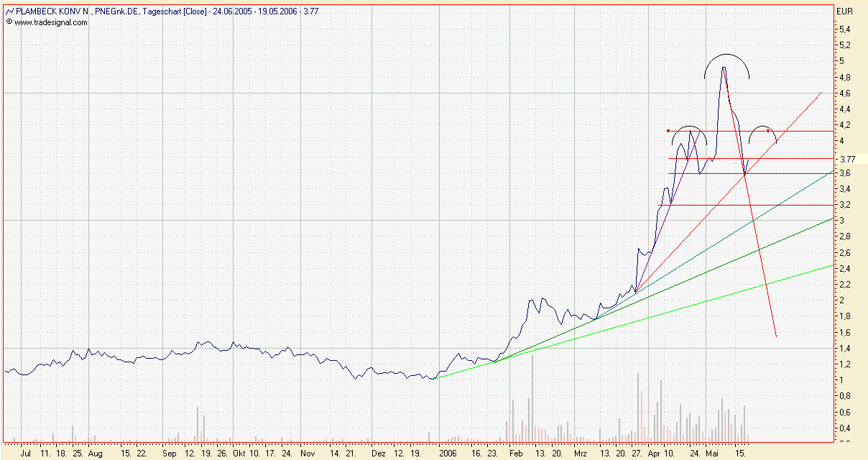Open the www.tradesignal.com link
This screenshot has height=460, width=868.
click(50, 22)
